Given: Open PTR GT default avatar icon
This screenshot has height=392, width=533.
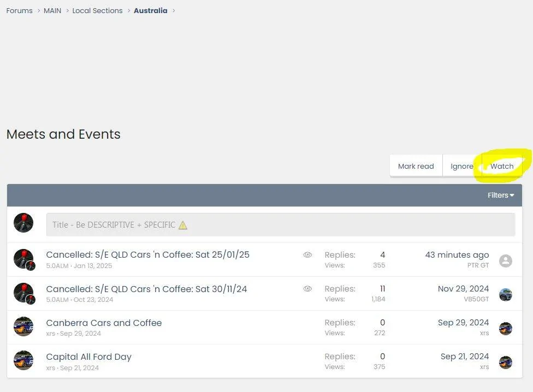Looking at the screenshot, I should coord(506,260).
